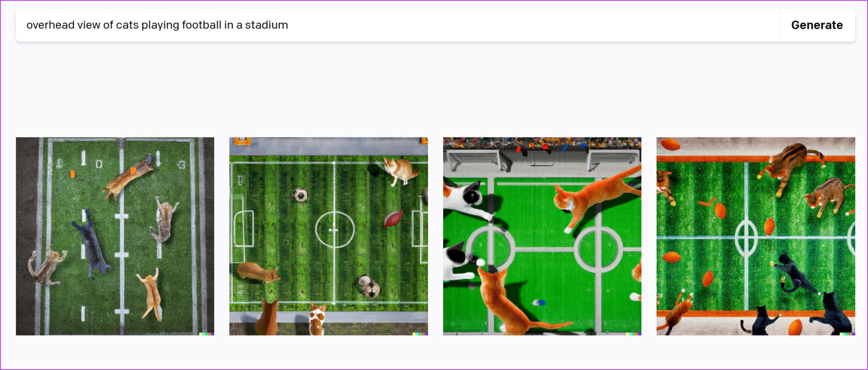Click the crowd stands atop the third image
868x370 pixels.
[x=542, y=143]
